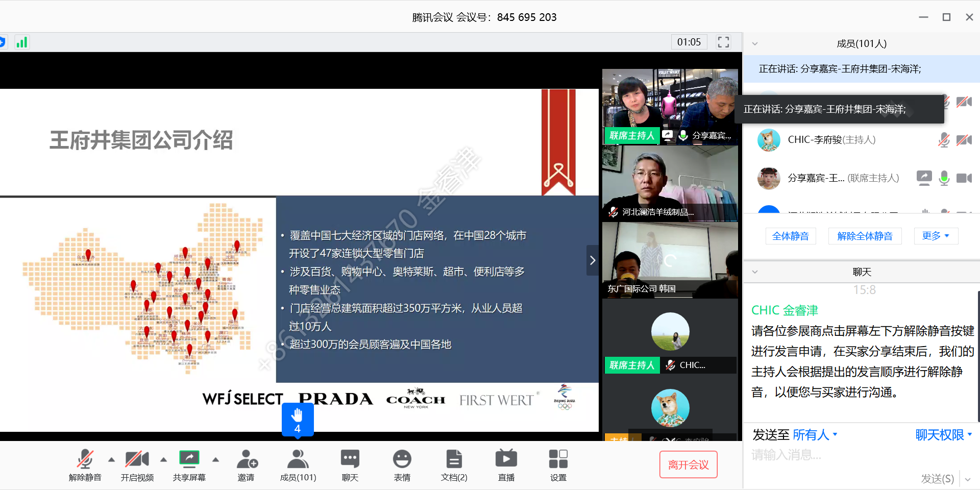Click the mute all button
The image size is (980, 490).
791,236
